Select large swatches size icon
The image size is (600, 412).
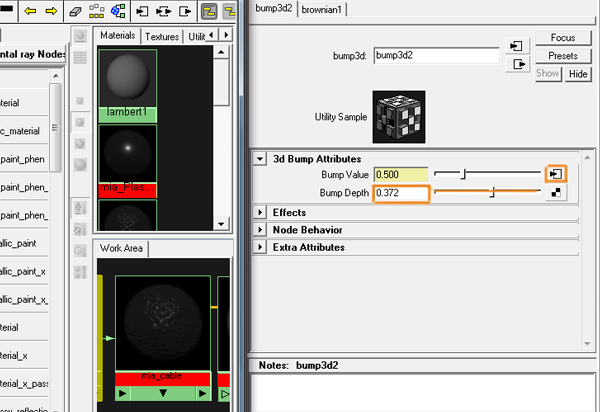click(80, 144)
